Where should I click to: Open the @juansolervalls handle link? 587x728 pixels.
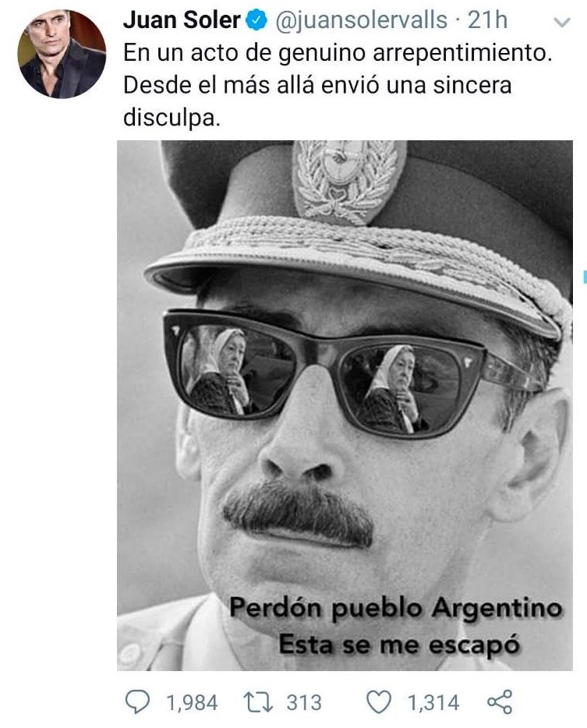(361, 20)
